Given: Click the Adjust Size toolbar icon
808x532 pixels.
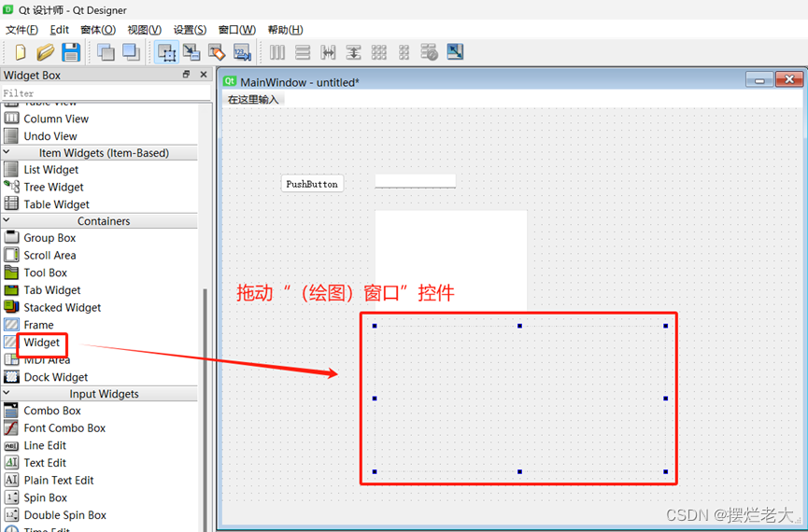Looking at the screenshot, I should click(x=455, y=51).
